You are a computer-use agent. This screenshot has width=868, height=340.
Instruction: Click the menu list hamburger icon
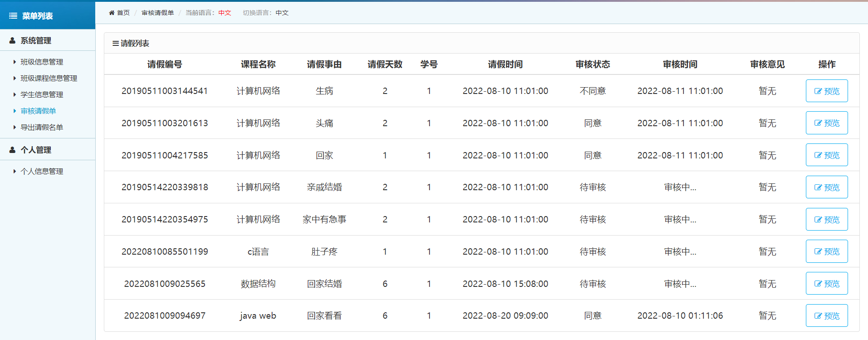[13, 16]
